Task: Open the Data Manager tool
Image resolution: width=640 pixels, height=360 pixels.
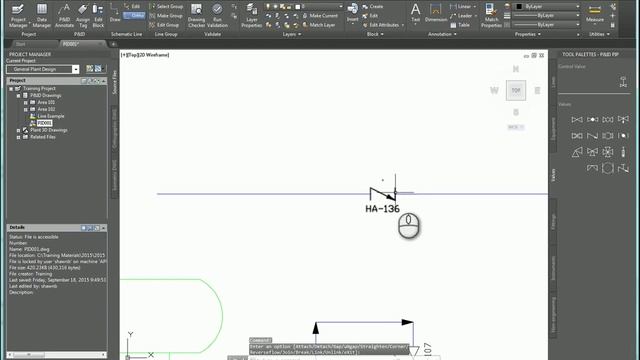Action: pos(41,16)
